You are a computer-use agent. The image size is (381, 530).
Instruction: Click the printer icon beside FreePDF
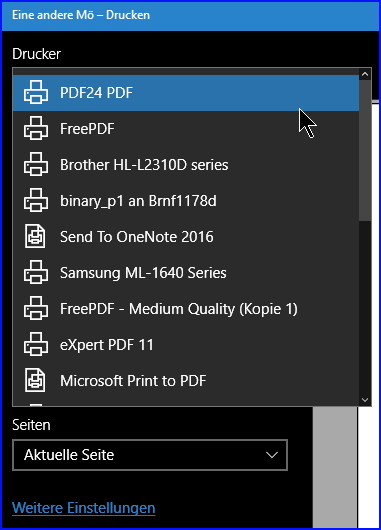[x=35, y=128]
